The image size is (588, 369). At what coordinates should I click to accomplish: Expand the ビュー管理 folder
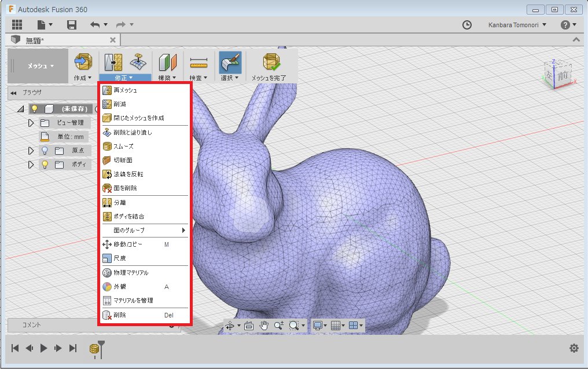[x=31, y=123]
